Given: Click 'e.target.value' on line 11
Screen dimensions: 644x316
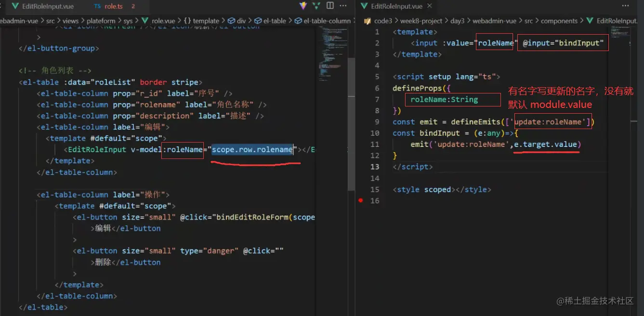Looking at the screenshot, I should pyautogui.click(x=545, y=144).
